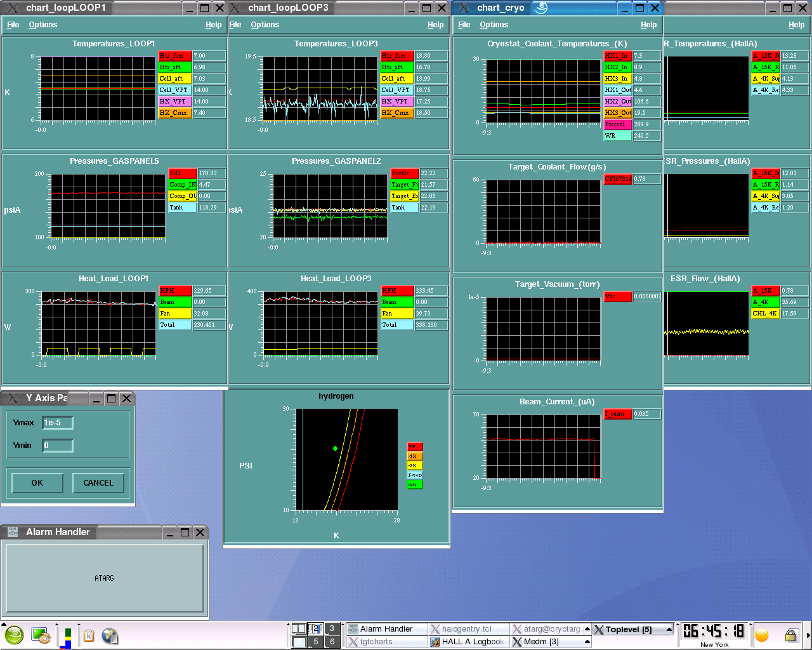812x650 pixels.
Task: Open File menu in chart_loopLOOP1
Action: [13, 25]
